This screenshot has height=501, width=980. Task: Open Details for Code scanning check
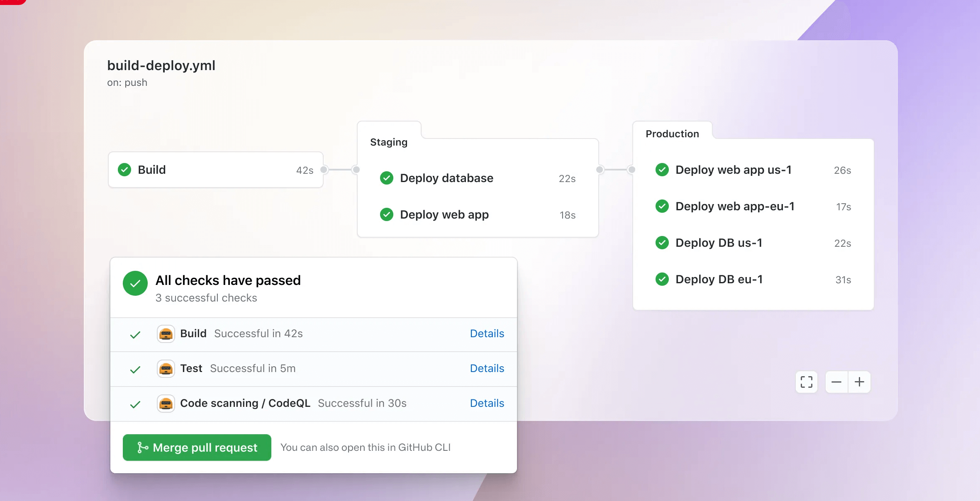click(x=487, y=403)
